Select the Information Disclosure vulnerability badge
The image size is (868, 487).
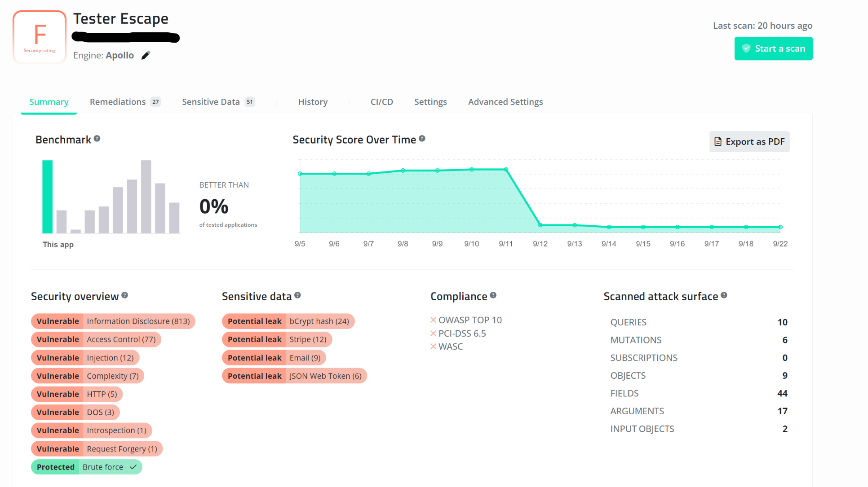pyautogui.click(x=113, y=321)
